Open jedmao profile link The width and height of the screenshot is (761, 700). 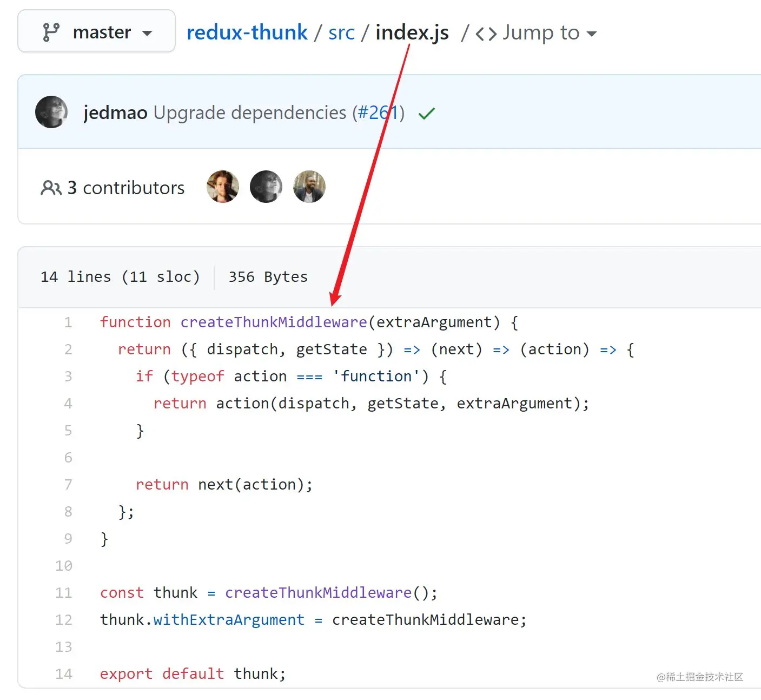pyautogui.click(x=115, y=113)
